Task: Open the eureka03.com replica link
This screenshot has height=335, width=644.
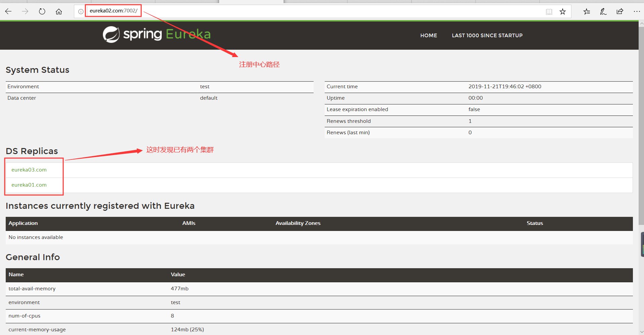Action: point(29,170)
